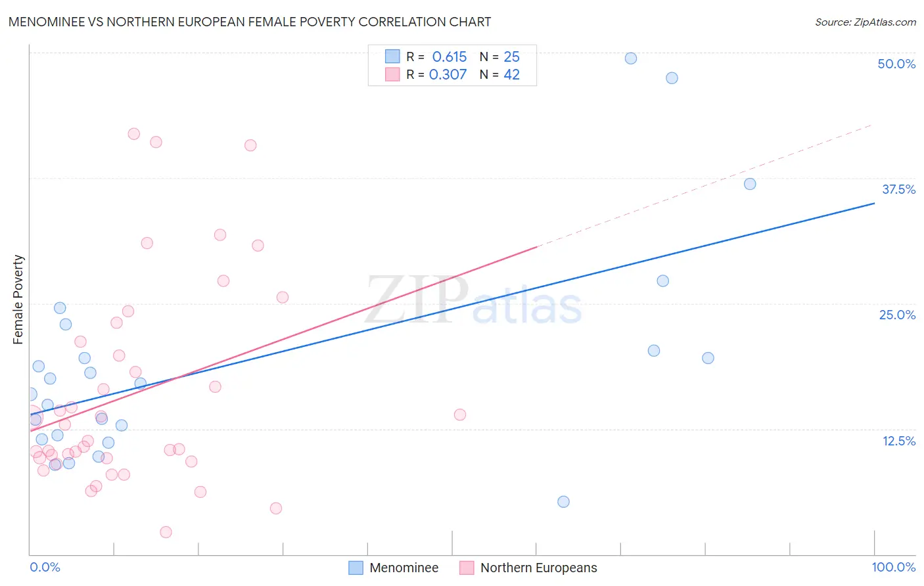Screen dimensions: 924x586
Task: Open the Source: ZipAtlas.com link
Action: coord(866,22)
